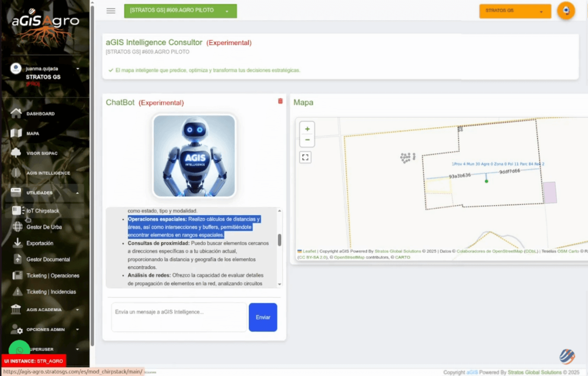Click the chat message input field
The image size is (588, 376).
click(x=179, y=317)
